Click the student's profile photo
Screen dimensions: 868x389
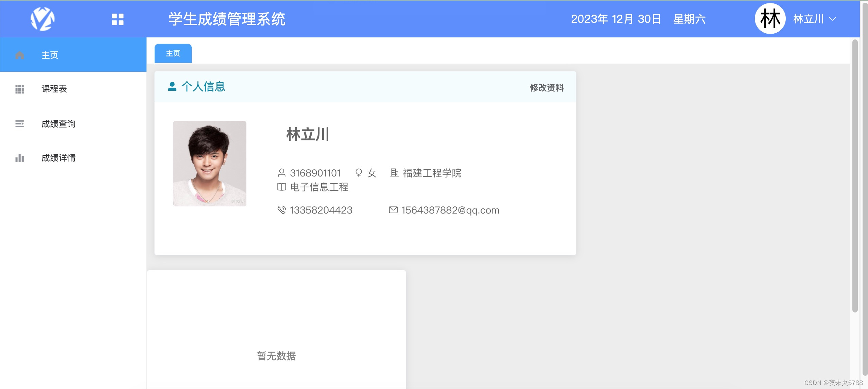[x=209, y=164]
